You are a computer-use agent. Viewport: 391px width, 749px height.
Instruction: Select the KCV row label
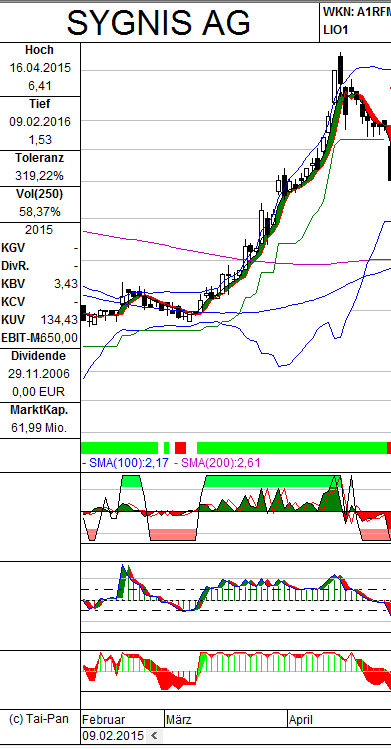coord(13,302)
